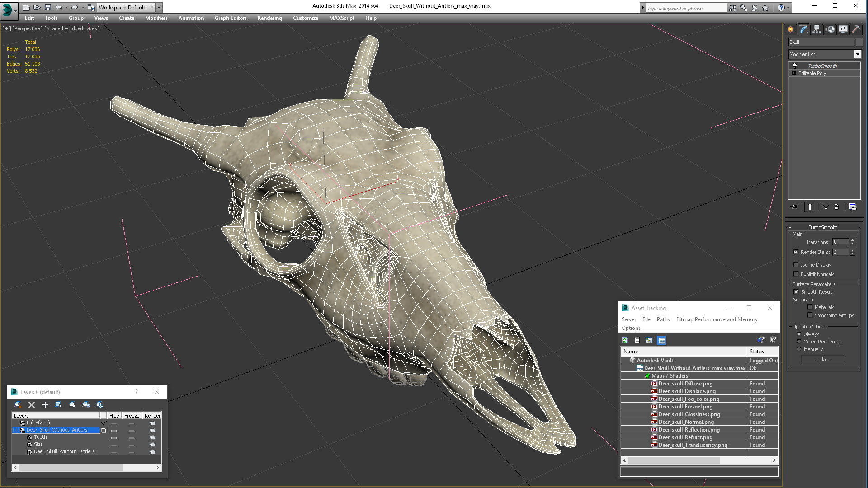Open Bitmap Performance and Memory menu
This screenshot has height=488, width=868.
717,319
